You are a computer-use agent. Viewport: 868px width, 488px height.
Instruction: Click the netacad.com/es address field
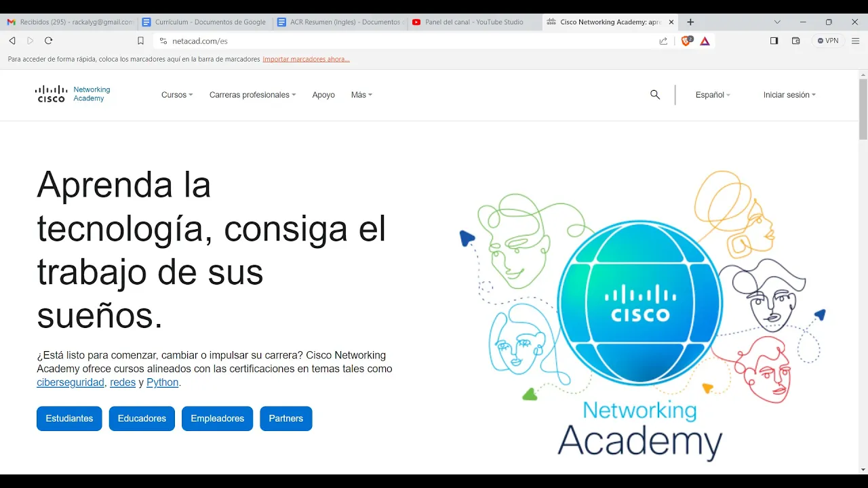pos(407,41)
